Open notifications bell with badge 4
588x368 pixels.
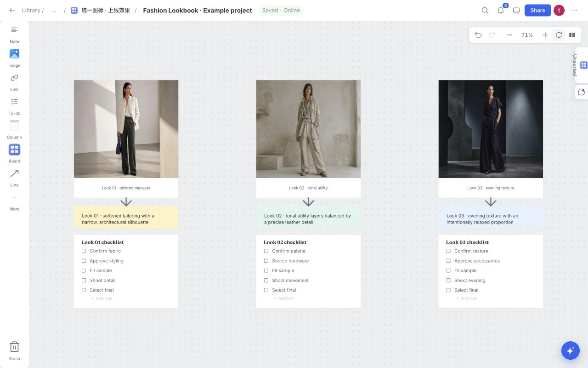[501, 10]
